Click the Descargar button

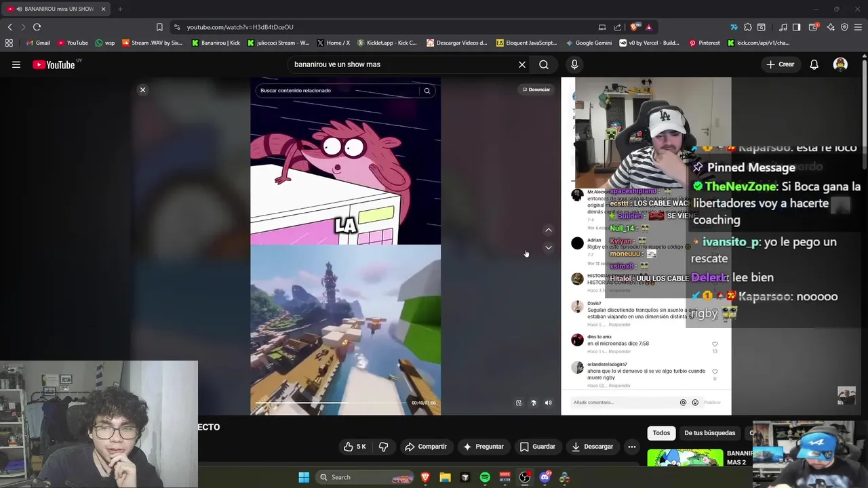point(593,447)
